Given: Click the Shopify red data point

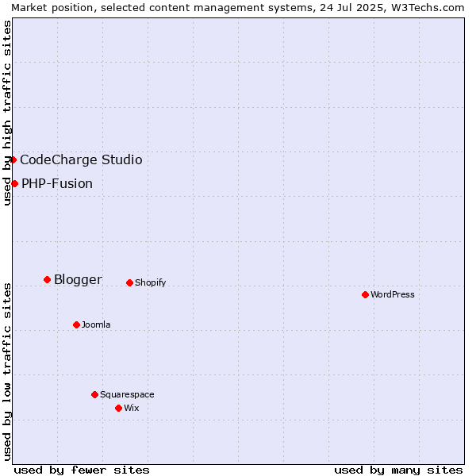Looking at the screenshot, I should [x=129, y=283].
